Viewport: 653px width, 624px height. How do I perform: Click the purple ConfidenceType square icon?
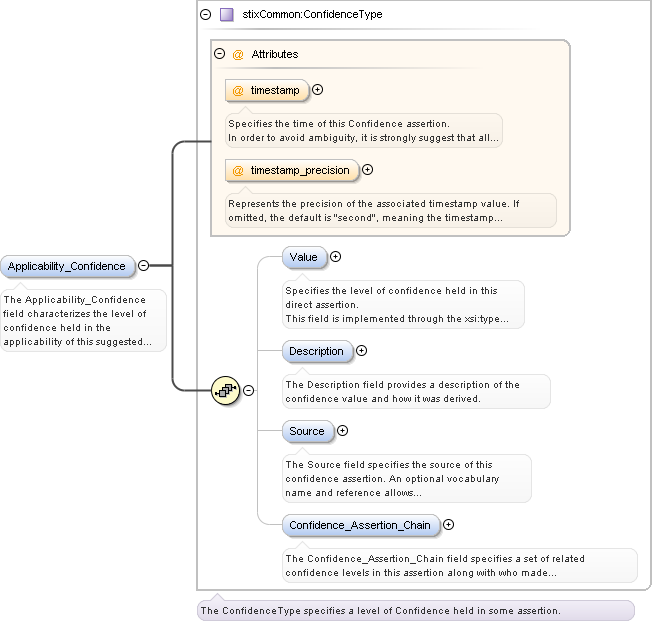227,15
